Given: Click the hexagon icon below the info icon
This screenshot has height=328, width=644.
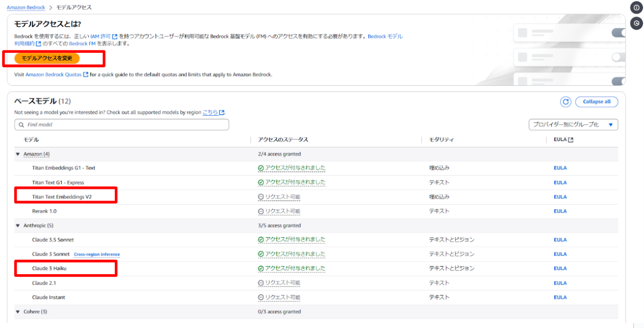Looking at the screenshot, I should pyautogui.click(x=636, y=23).
